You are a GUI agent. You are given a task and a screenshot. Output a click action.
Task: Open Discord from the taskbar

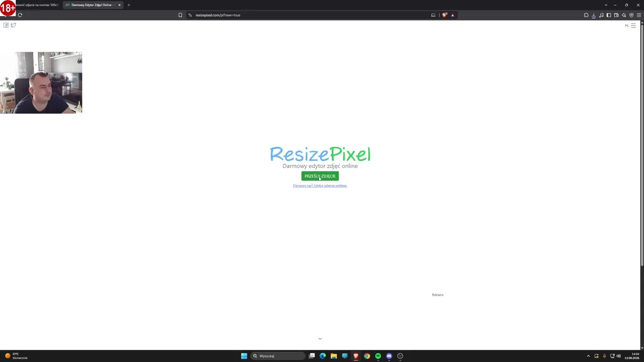389,356
